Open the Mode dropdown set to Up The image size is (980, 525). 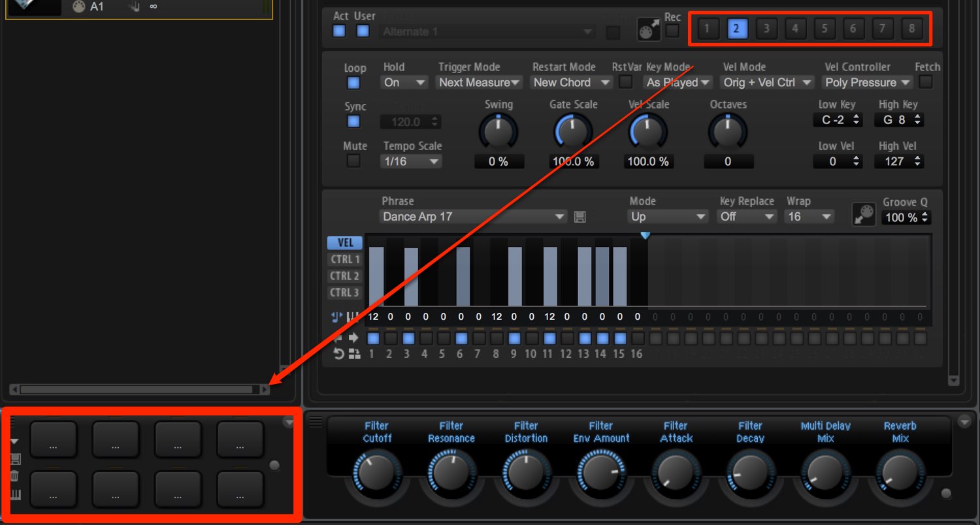click(668, 216)
